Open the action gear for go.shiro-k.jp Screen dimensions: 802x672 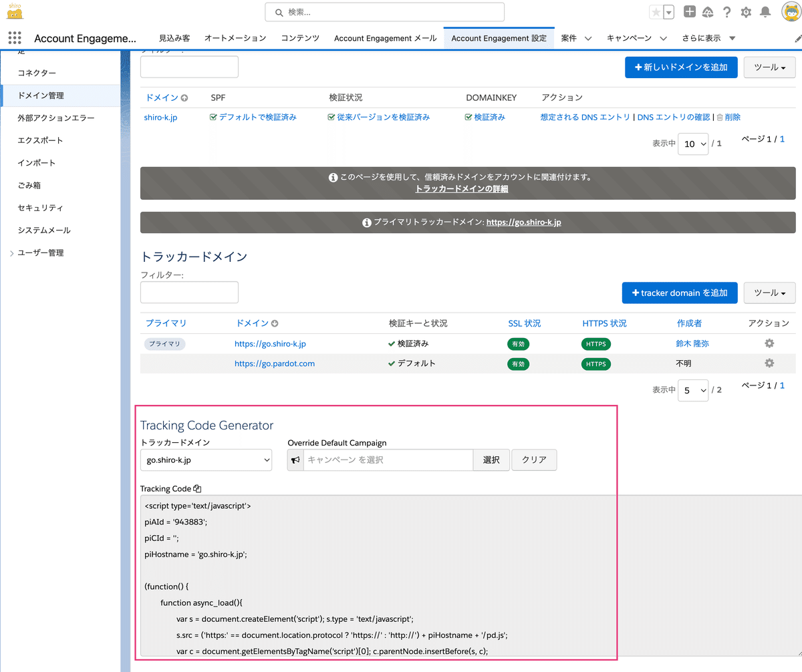coord(769,343)
